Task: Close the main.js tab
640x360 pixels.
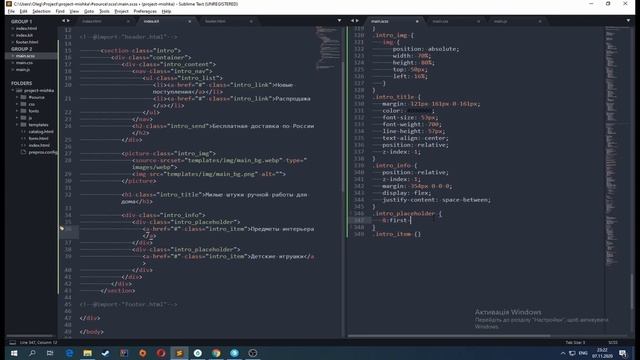Action: 540,21
